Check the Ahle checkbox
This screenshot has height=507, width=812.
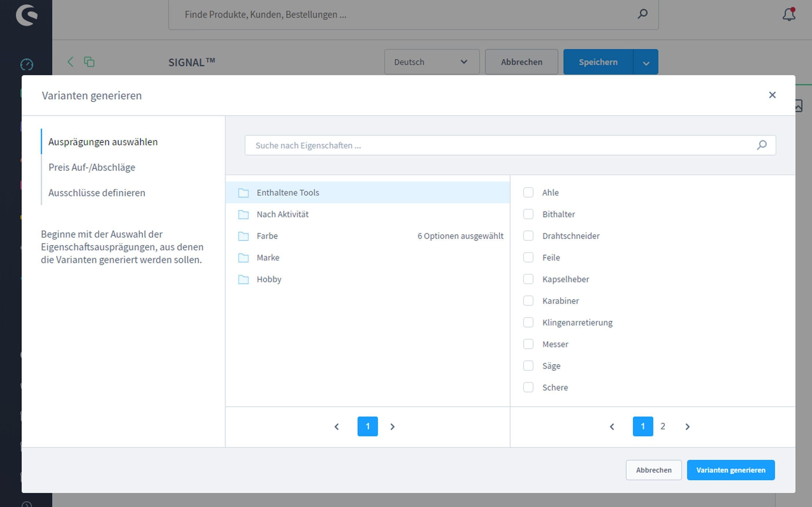pyautogui.click(x=528, y=192)
